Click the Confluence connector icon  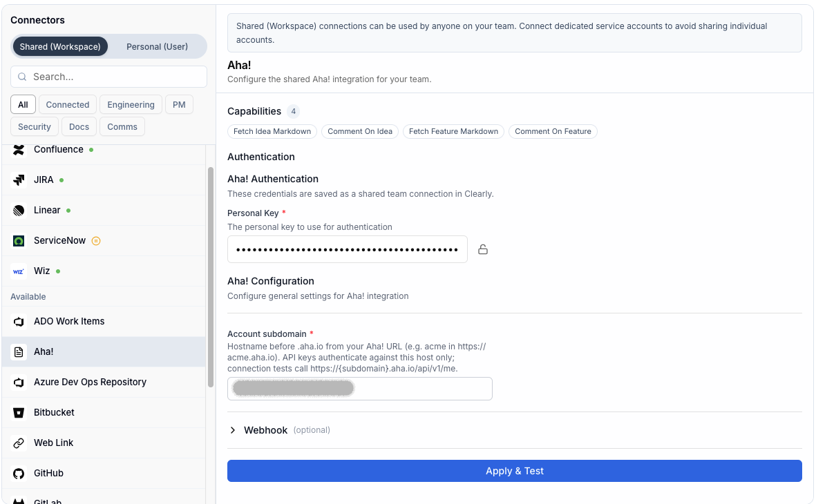19,150
